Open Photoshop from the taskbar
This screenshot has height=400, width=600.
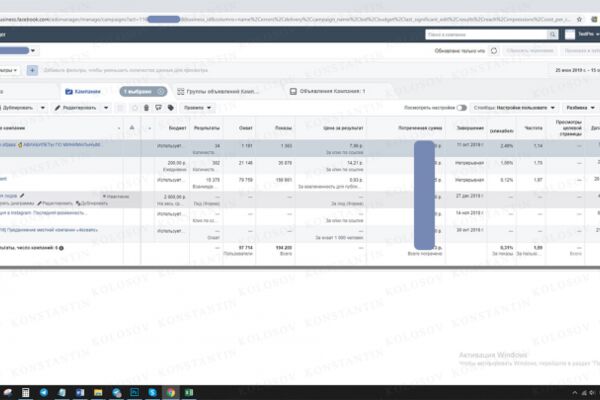click(x=134, y=392)
